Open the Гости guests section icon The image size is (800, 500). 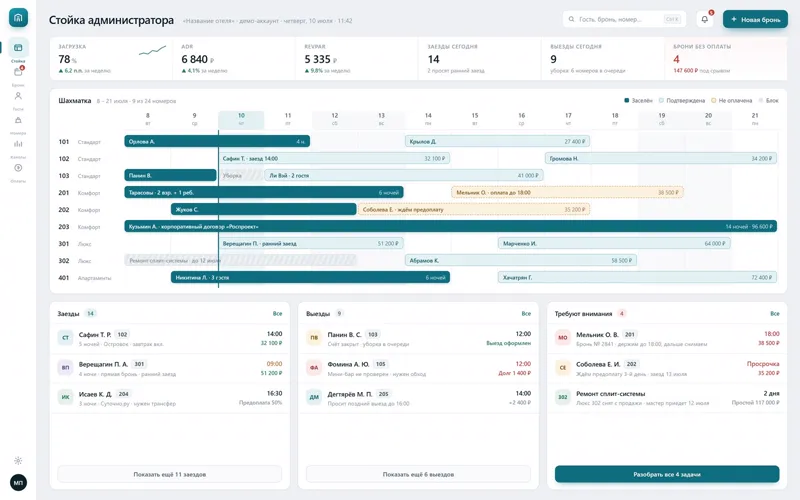coord(18,96)
